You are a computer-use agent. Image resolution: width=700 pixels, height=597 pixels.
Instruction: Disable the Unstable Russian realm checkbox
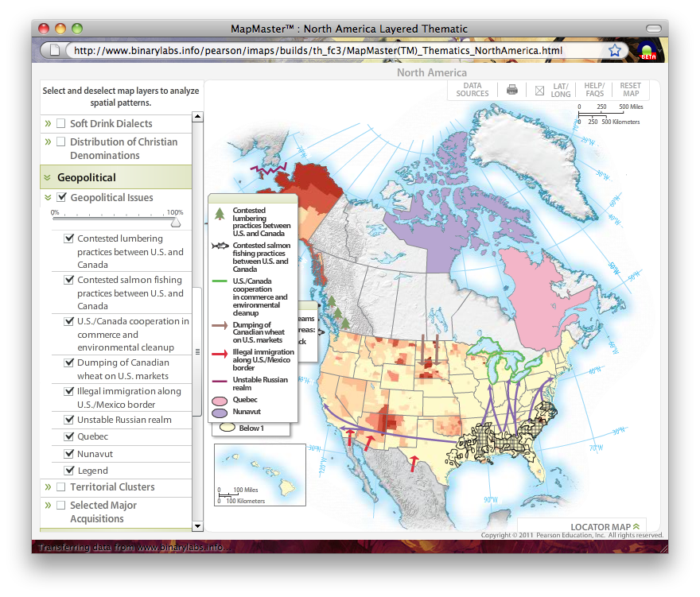(69, 419)
